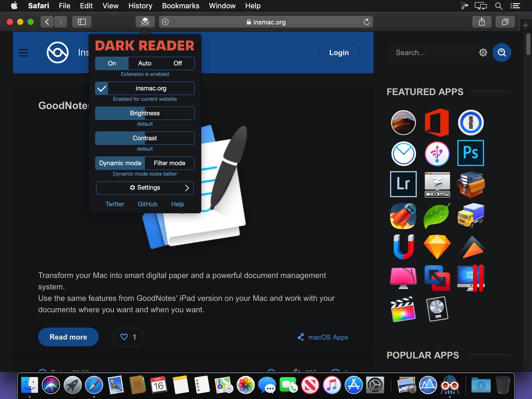Expand Dark Reader Settings chevron

tap(187, 188)
